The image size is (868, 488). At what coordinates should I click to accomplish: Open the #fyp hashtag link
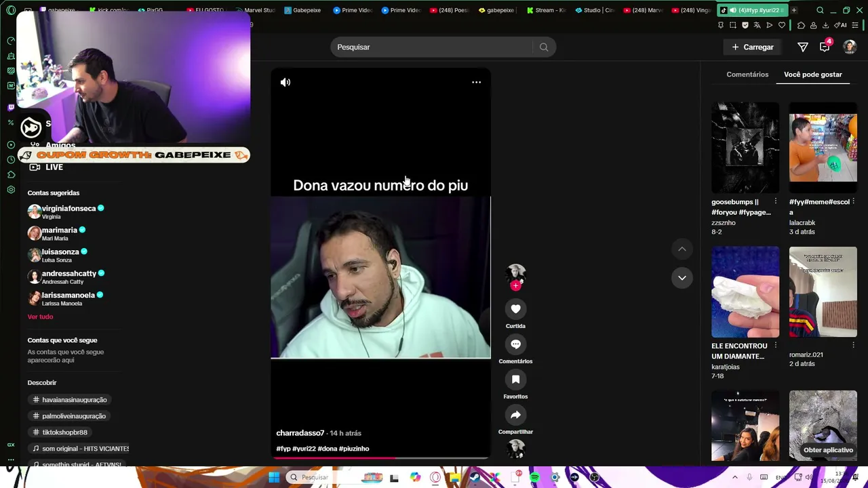click(283, 449)
